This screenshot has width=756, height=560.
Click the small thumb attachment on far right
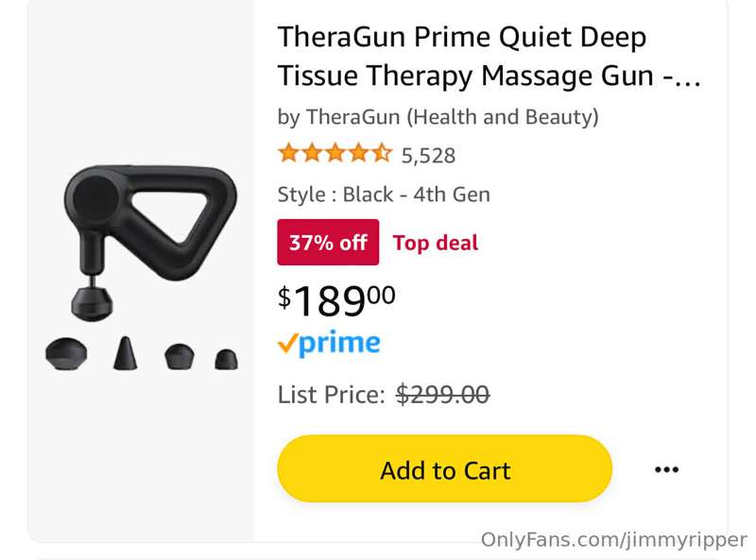tap(226, 360)
